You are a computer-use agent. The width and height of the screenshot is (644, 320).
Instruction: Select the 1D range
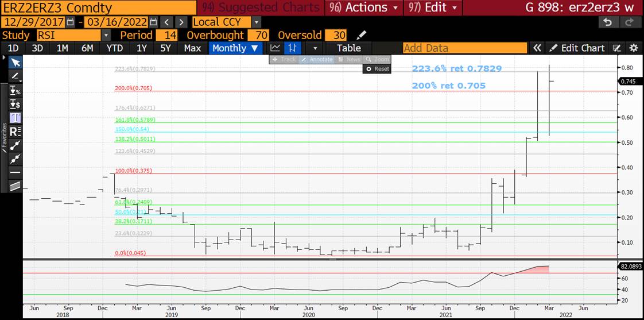[14, 48]
